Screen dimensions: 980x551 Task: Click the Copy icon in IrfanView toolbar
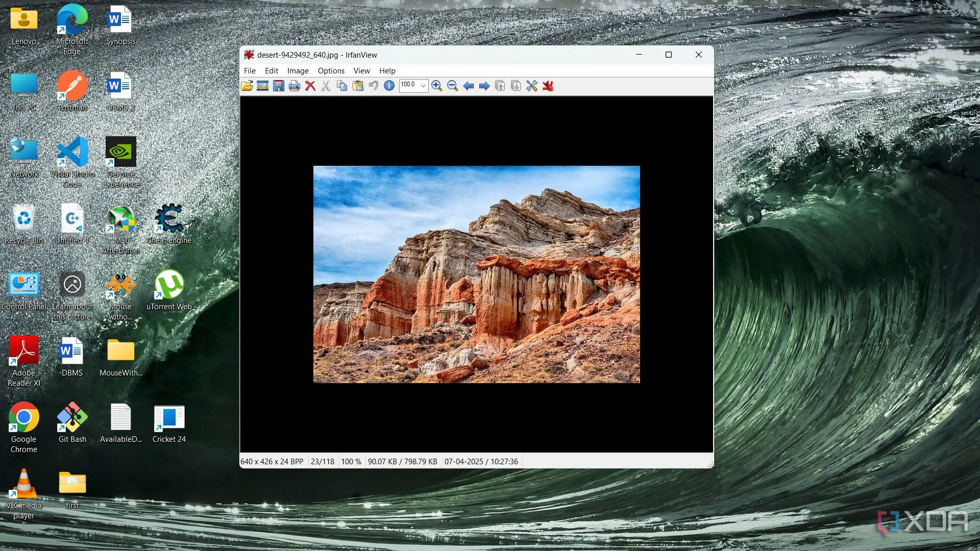point(342,86)
